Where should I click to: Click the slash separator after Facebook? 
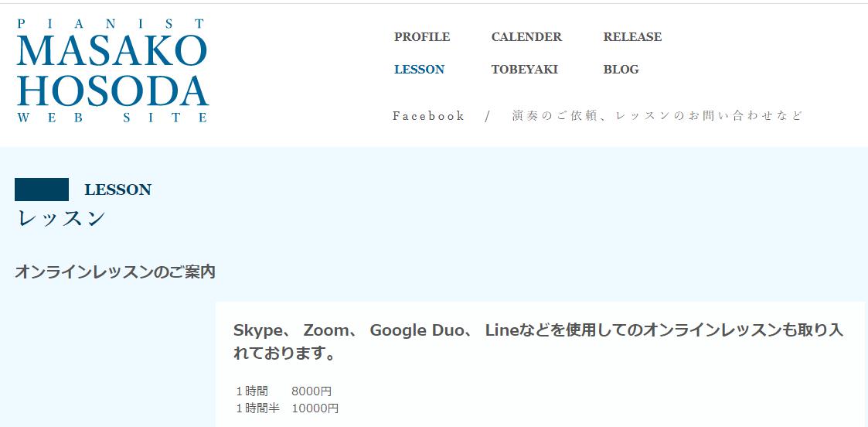pos(488,116)
